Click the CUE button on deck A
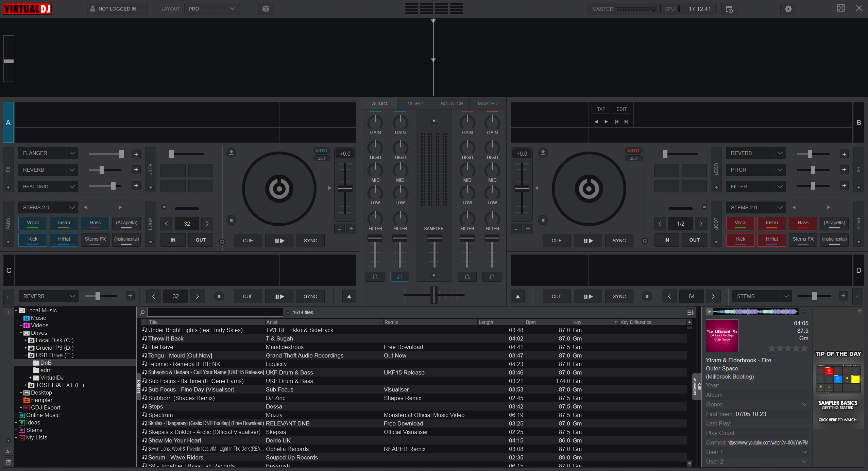The height and width of the screenshot is (471, 868). (248, 241)
